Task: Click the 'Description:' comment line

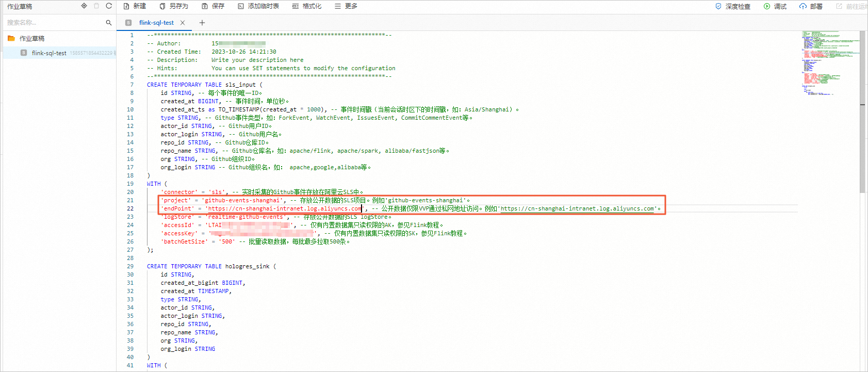Action: pyautogui.click(x=225, y=60)
